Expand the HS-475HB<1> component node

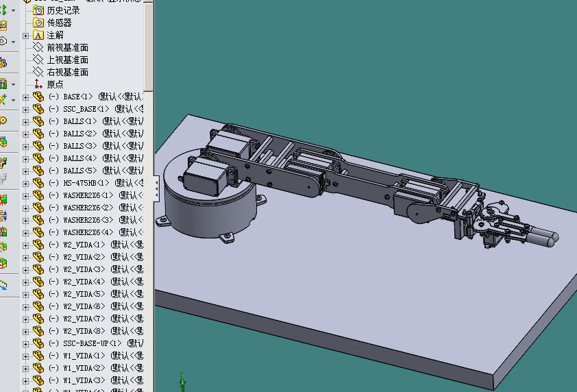tap(25, 184)
